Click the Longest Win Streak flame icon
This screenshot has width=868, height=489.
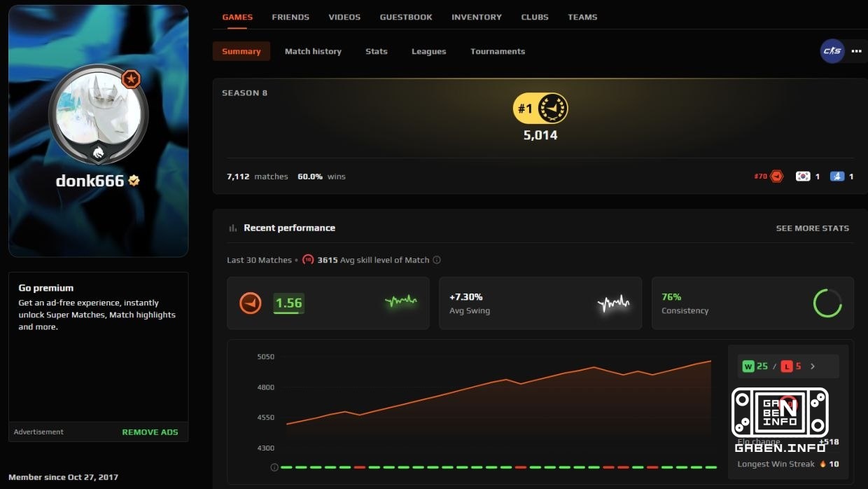click(x=823, y=464)
